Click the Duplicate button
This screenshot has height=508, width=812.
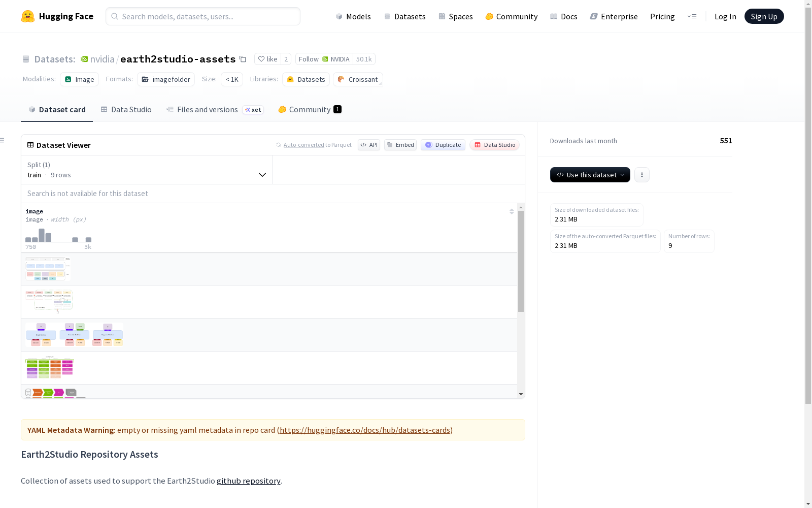[443, 145]
